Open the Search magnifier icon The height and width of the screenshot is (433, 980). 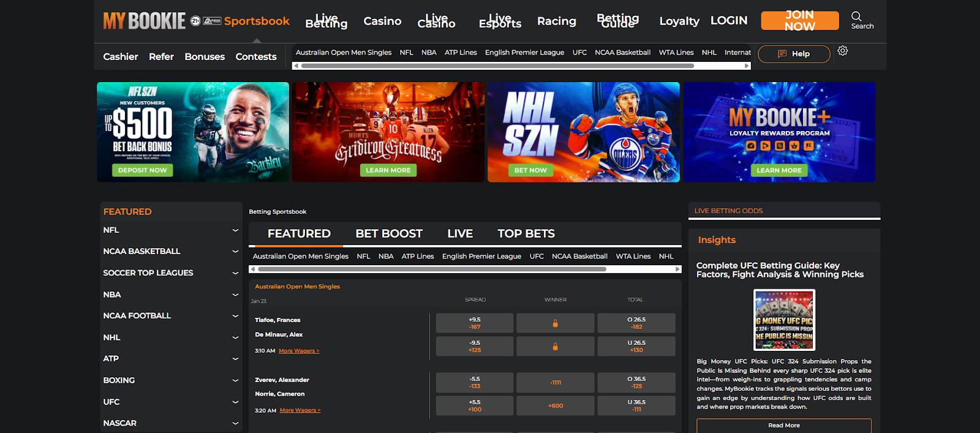coord(856,16)
